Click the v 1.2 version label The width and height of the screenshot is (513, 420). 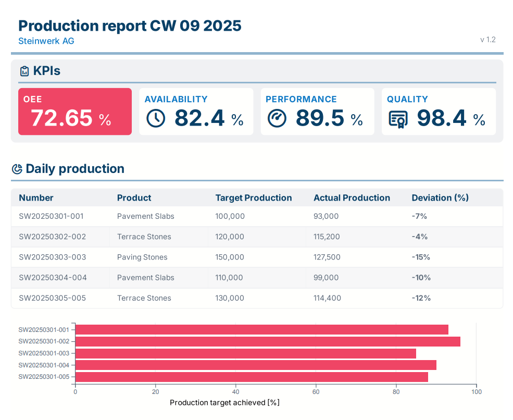pos(487,40)
